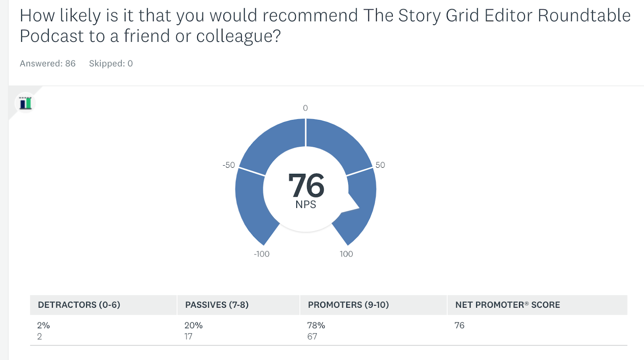Click the survey question title text
The image size is (644, 360).
pos(325,26)
